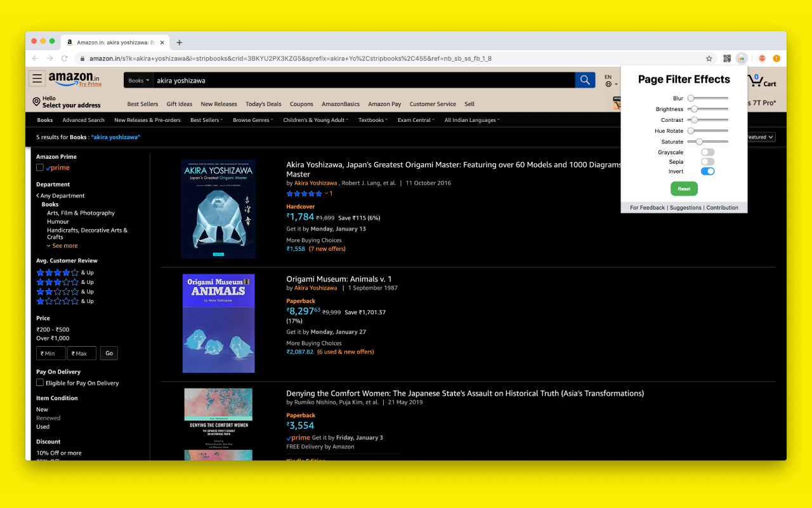Check the Prime filter checkbox
The width and height of the screenshot is (812, 508).
(x=40, y=168)
